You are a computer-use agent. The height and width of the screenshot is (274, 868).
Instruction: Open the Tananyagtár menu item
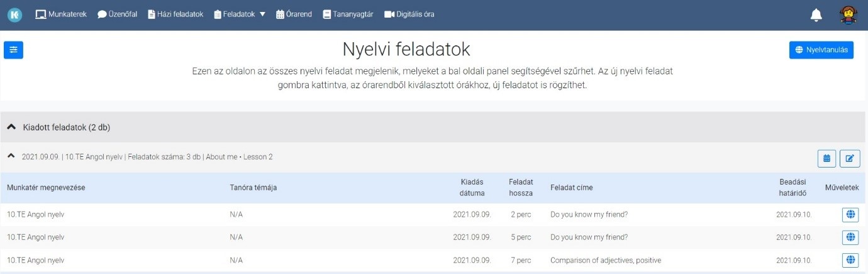(348, 14)
